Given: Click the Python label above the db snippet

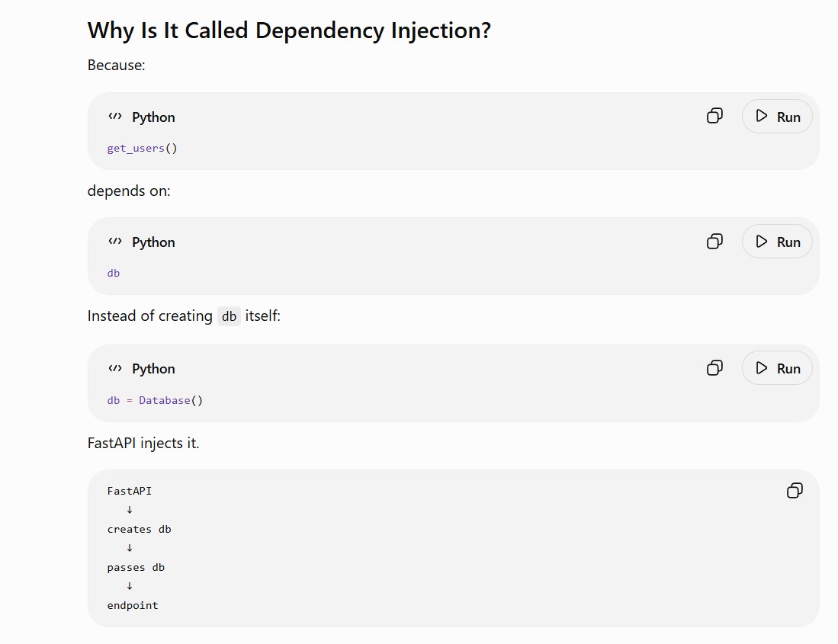Looking at the screenshot, I should (153, 242).
